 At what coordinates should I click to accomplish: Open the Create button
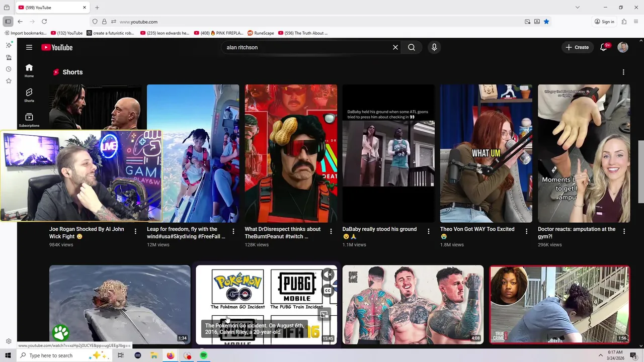coord(577,47)
